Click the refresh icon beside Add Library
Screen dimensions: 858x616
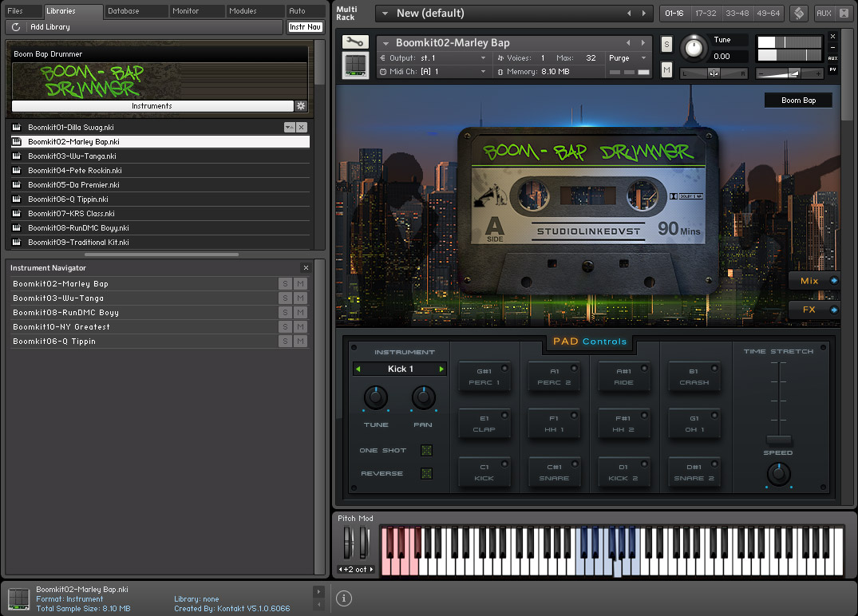point(16,27)
